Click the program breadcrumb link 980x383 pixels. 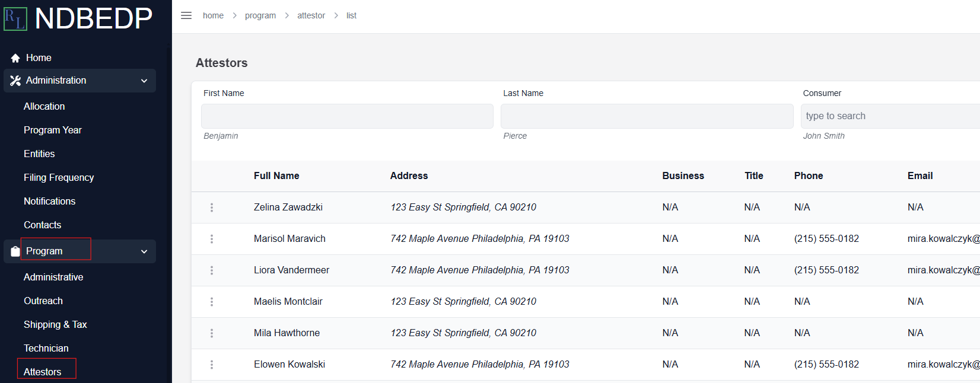[260, 15]
